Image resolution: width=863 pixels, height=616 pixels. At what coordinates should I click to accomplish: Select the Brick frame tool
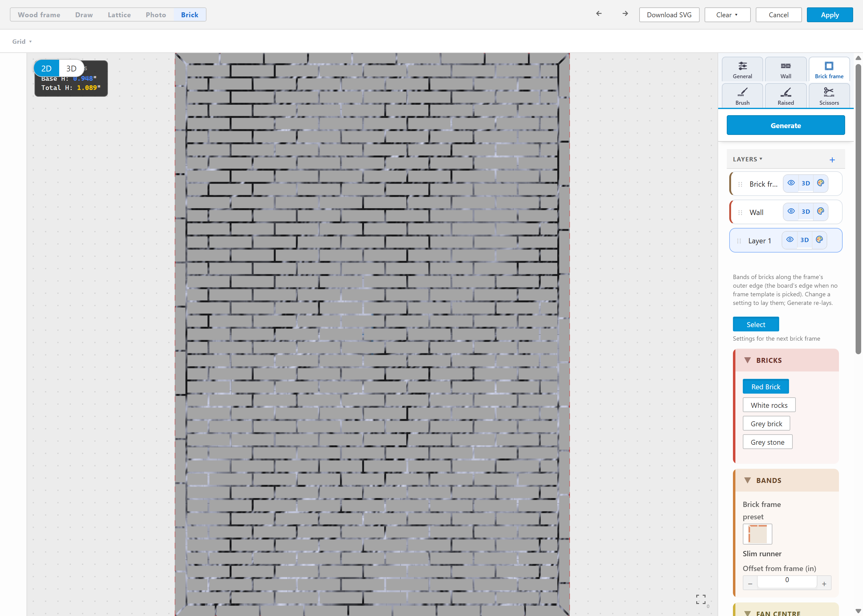tap(829, 69)
